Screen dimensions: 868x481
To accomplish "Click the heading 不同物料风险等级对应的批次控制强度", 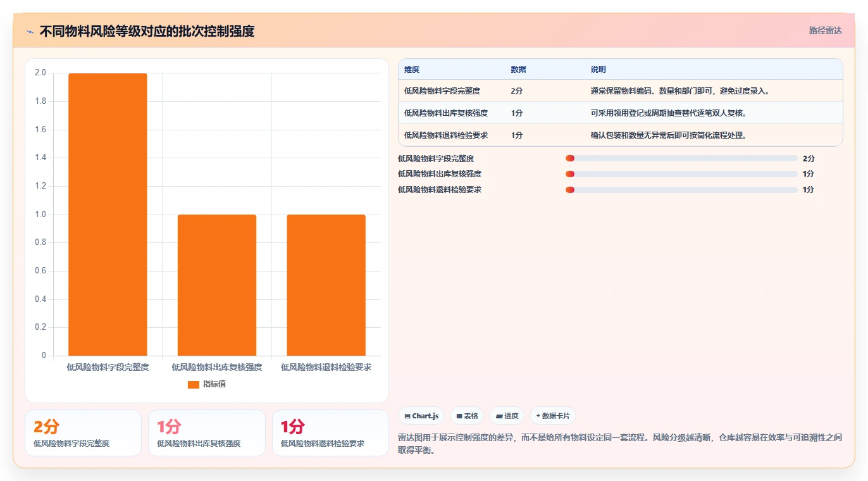I will (147, 32).
